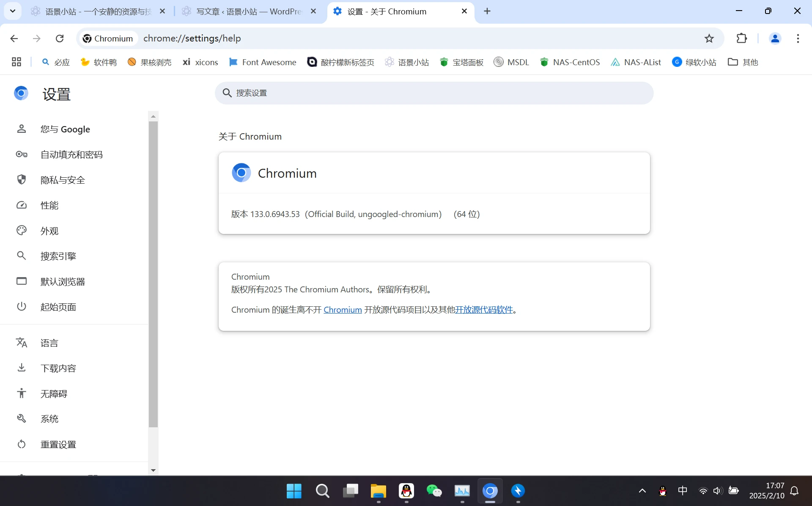Click the 中 input method indicator
The width and height of the screenshot is (812, 506).
[x=683, y=491]
